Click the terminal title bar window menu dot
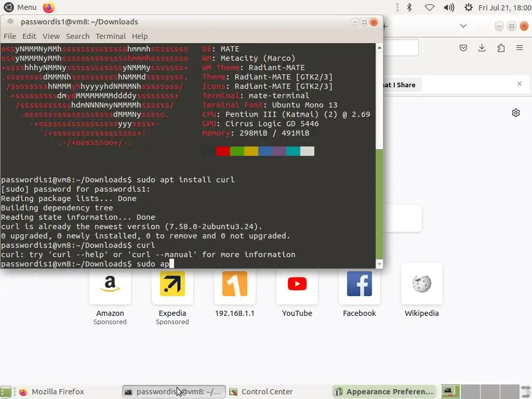This screenshot has width=532, height=399. tap(10, 21)
